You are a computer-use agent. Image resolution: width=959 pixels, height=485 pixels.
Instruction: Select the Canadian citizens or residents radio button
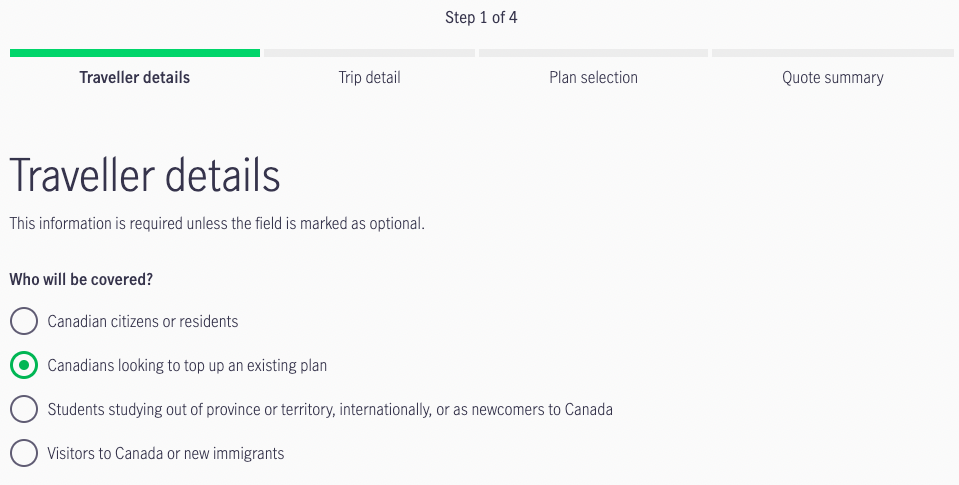click(24, 321)
